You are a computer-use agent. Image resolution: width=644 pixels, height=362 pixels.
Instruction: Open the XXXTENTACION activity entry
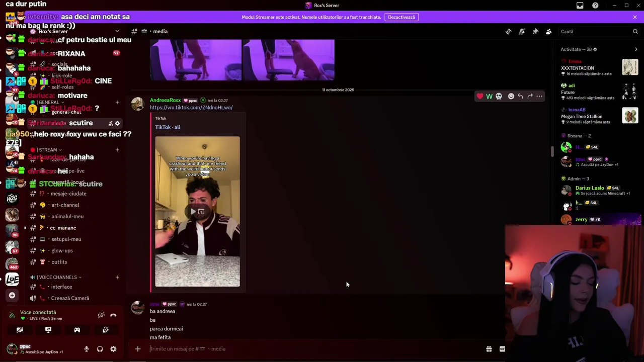(x=599, y=67)
